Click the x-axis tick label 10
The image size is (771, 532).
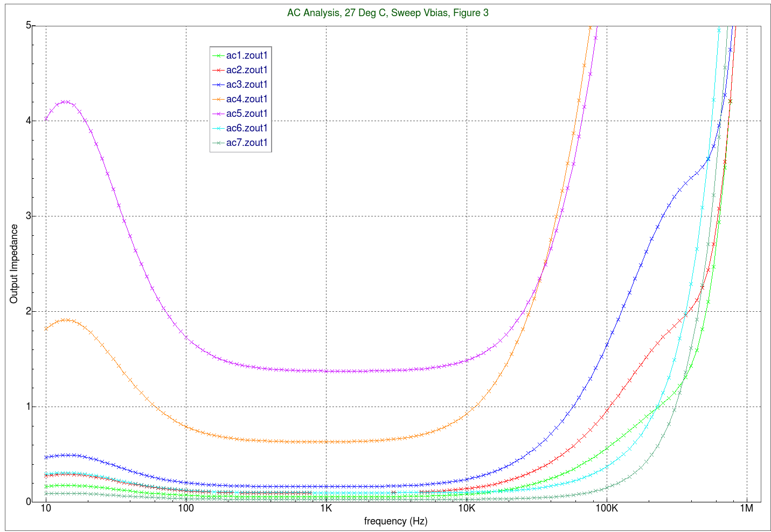[46, 508]
